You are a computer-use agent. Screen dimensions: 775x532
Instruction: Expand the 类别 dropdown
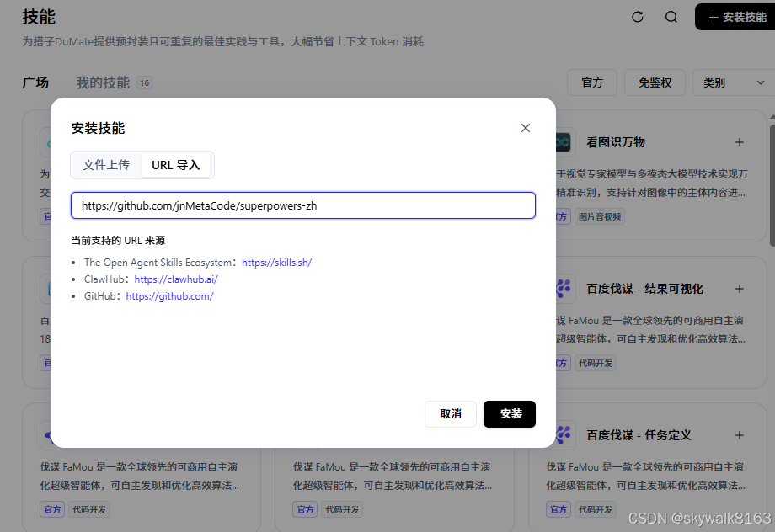734,82
